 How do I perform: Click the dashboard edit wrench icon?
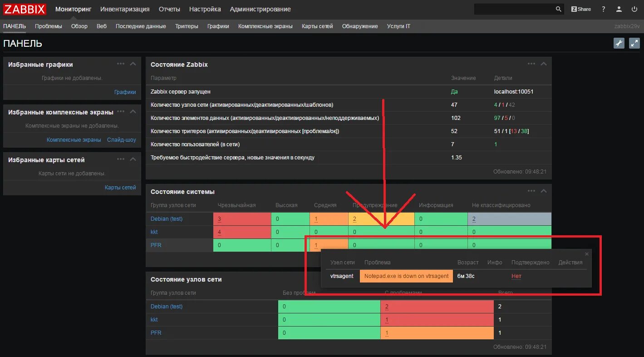point(619,43)
